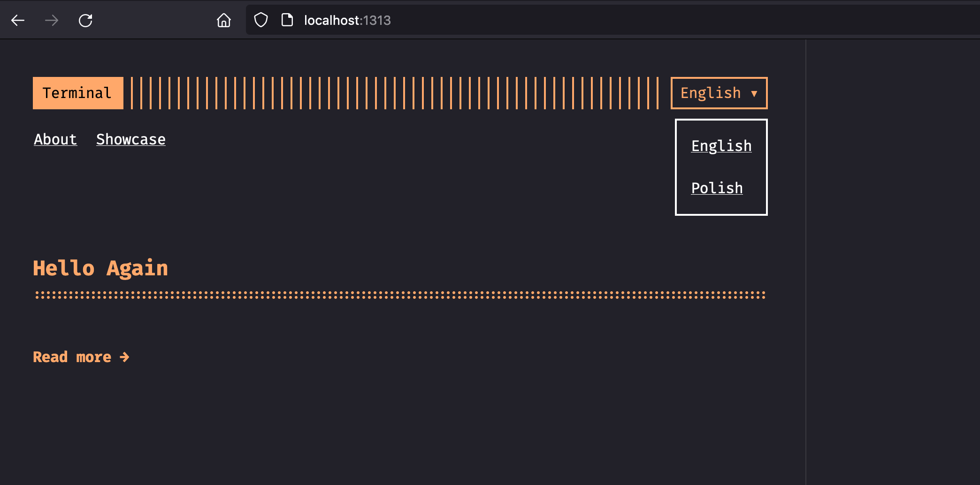Click the tracking protection shield icon
Image resolution: width=980 pixels, height=485 pixels.
260,20
